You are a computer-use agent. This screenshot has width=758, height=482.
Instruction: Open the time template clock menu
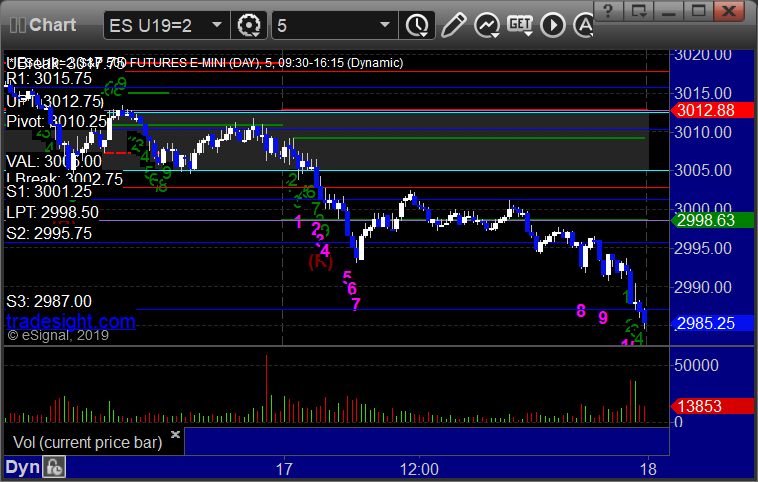coord(417,25)
